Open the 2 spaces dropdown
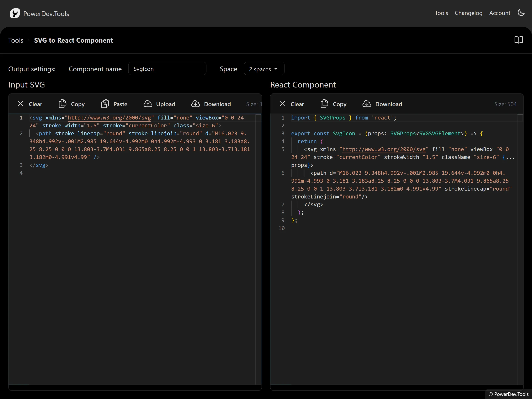Viewport: 532px width, 399px height. [264, 69]
